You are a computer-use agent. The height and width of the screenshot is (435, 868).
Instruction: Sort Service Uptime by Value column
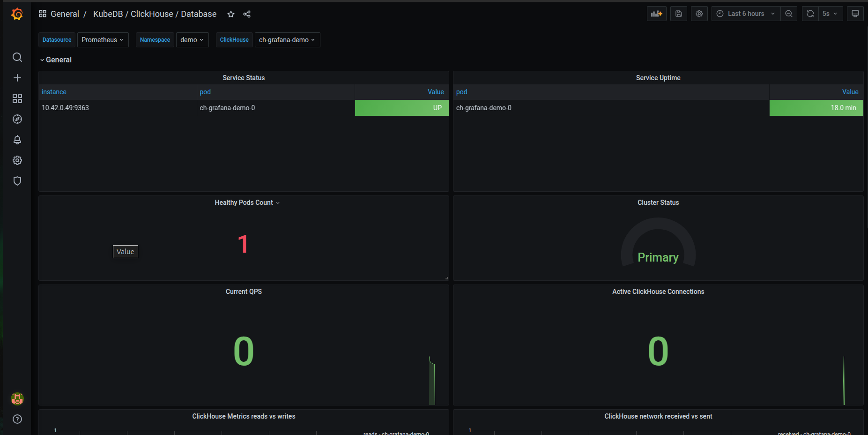pyautogui.click(x=850, y=92)
